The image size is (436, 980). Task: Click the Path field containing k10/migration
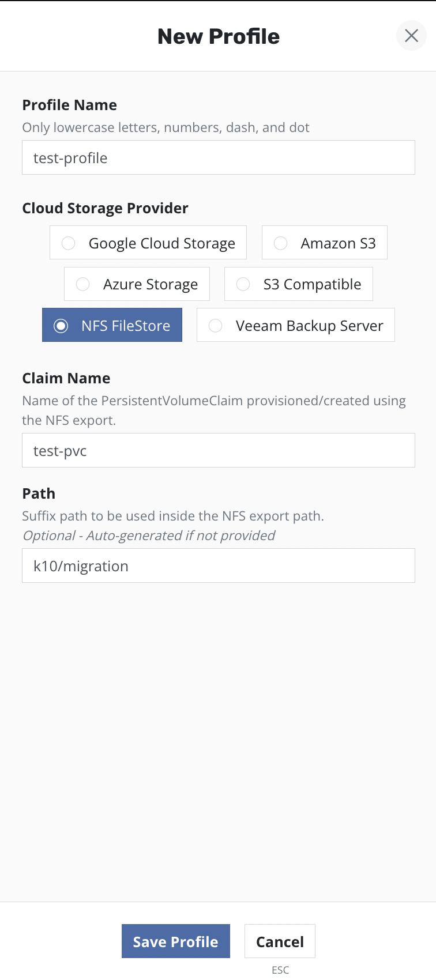pos(218,566)
